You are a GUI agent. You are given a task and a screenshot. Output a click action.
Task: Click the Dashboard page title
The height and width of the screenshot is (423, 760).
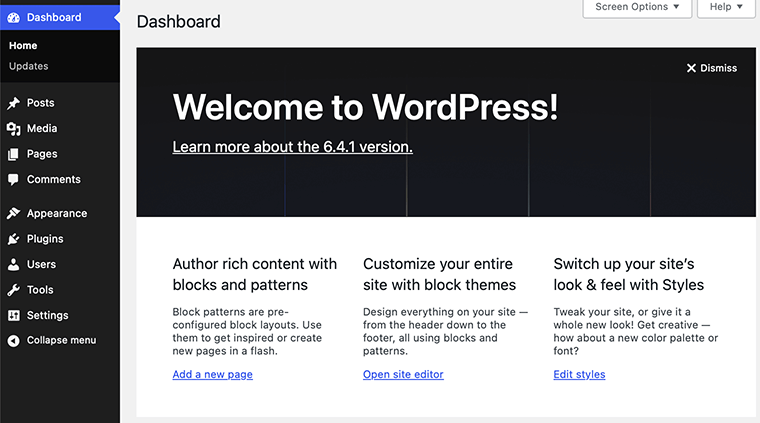[x=179, y=22]
